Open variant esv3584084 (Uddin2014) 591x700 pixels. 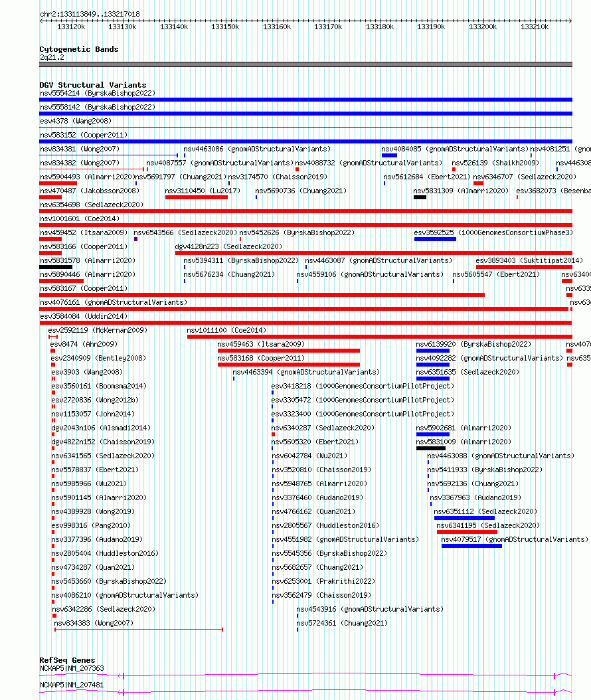pos(84,316)
